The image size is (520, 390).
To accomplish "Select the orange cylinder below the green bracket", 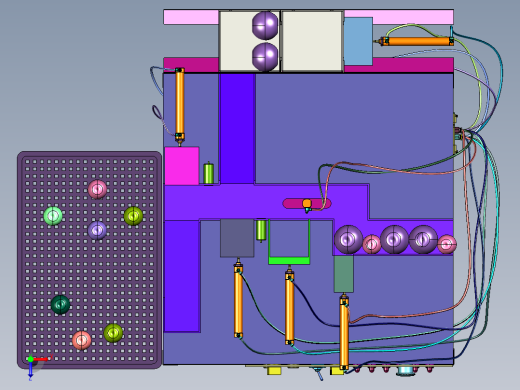I will point(290,305).
